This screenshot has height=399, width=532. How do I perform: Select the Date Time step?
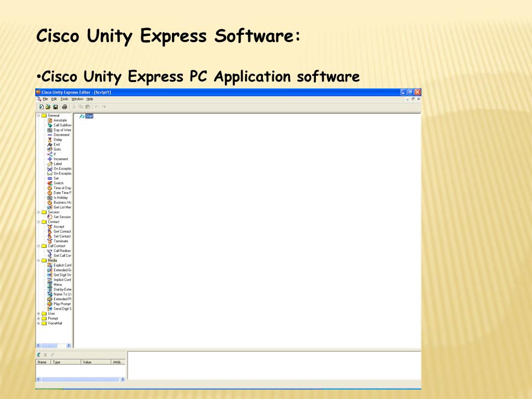(59, 193)
